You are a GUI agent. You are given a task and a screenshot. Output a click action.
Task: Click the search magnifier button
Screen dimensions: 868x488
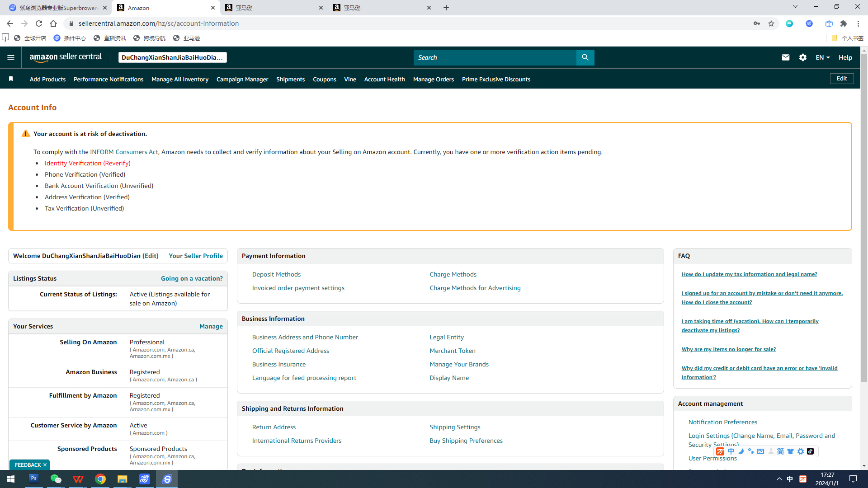click(x=585, y=57)
